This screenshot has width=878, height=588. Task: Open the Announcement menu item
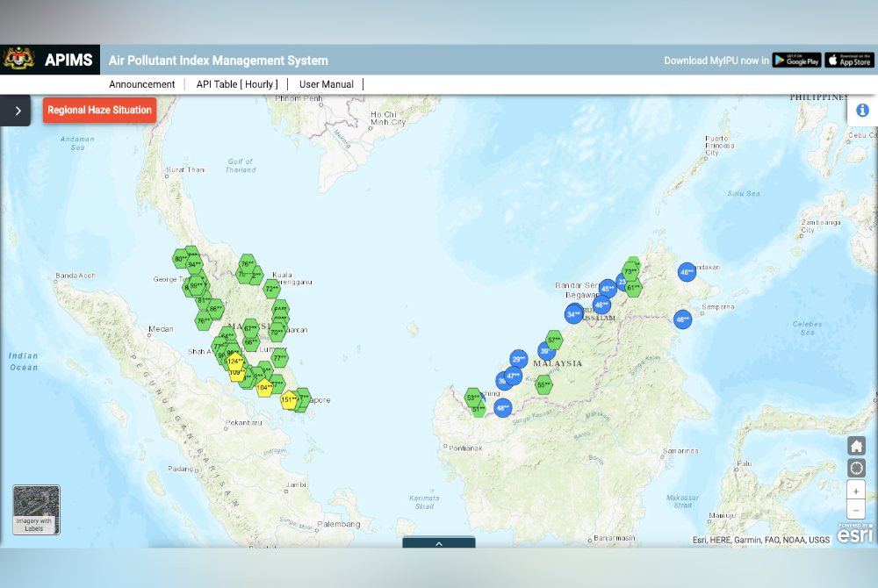click(142, 84)
